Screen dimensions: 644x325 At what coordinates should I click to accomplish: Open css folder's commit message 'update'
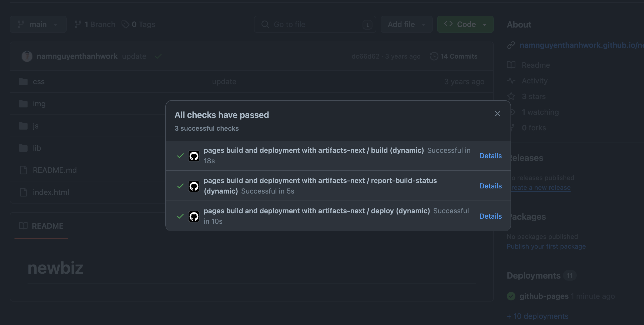point(224,82)
